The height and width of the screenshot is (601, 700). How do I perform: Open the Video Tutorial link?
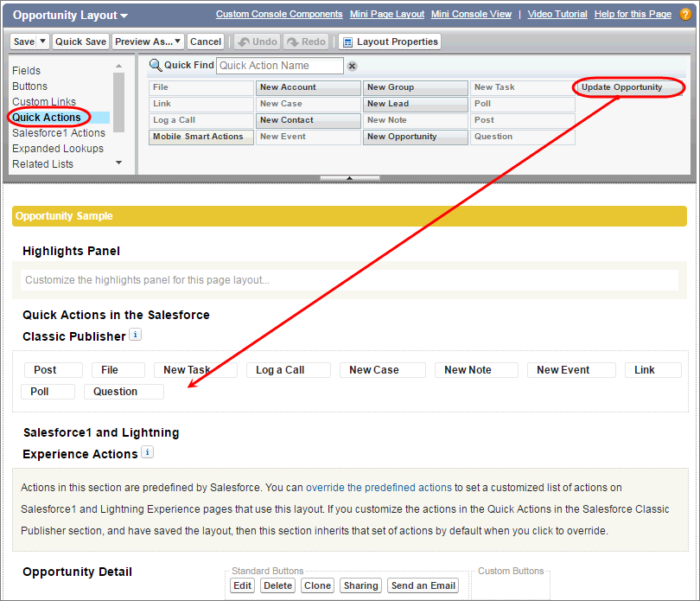(558, 15)
